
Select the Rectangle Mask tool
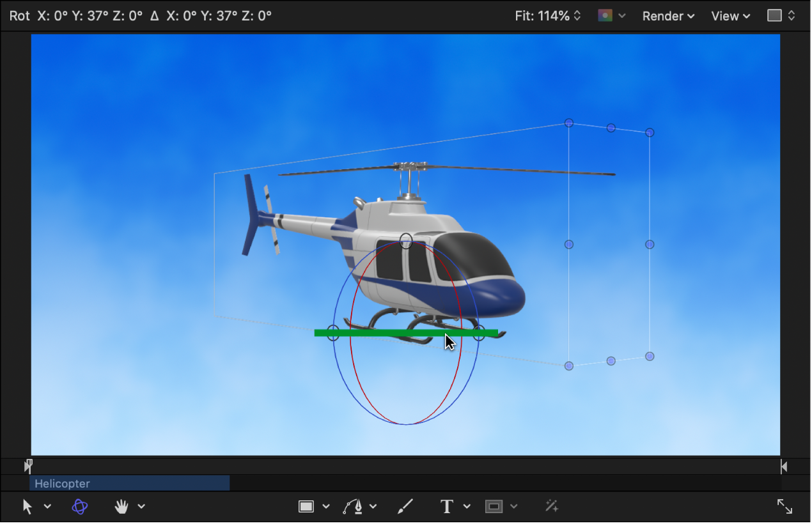pyautogui.click(x=493, y=506)
